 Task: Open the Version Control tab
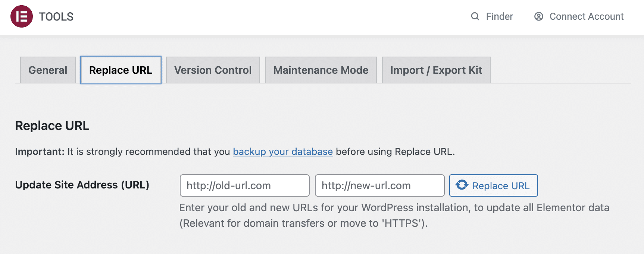pos(212,70)
